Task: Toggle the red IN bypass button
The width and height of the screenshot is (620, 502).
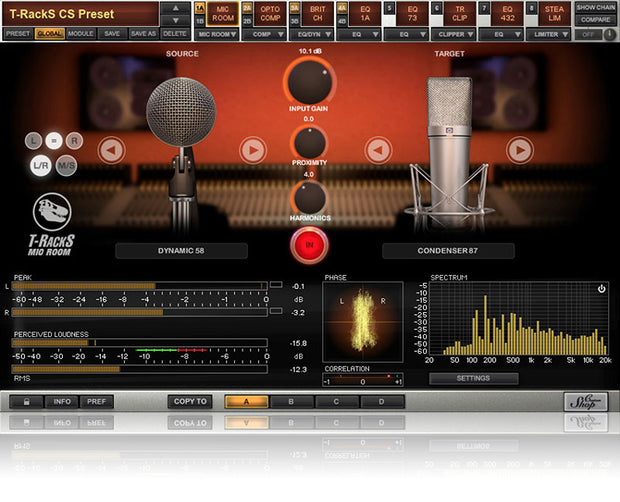Action: click(x=309, y=245)
